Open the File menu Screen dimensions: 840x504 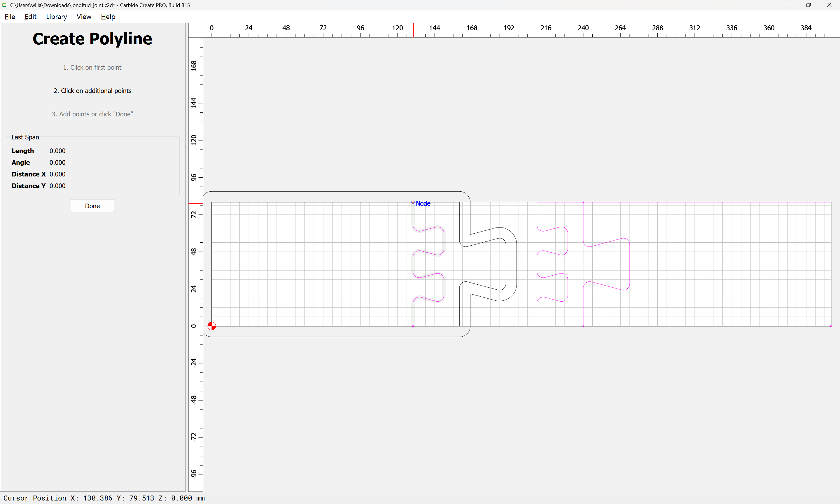click(x=10, y=17)
